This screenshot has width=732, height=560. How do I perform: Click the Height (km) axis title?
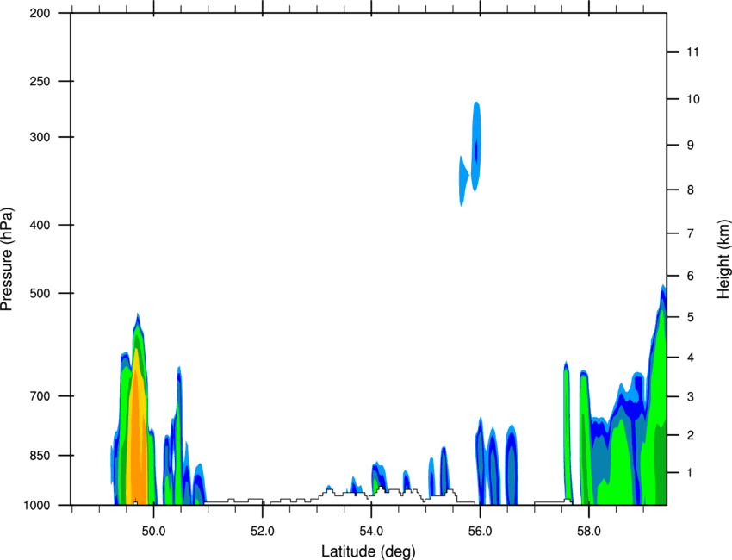pos(723,259)
